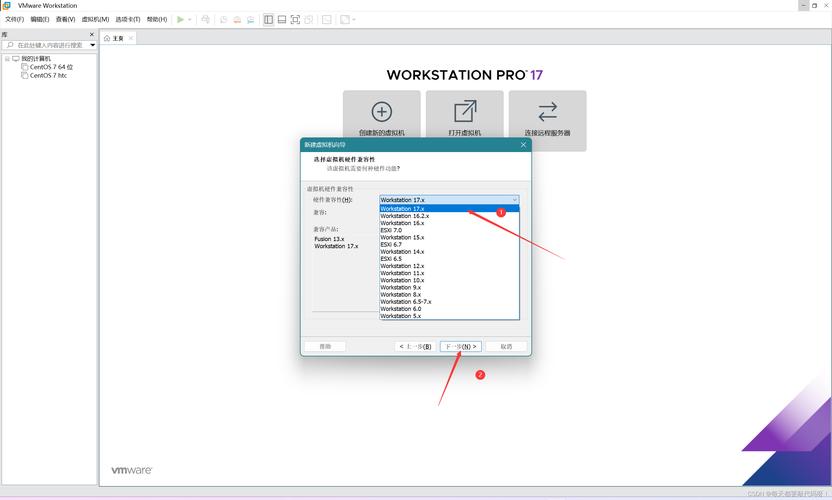The height and width of the screenshot is (500, 832).
Task: Open the arrow beside the stretch display icon
Action: point(354,20)
